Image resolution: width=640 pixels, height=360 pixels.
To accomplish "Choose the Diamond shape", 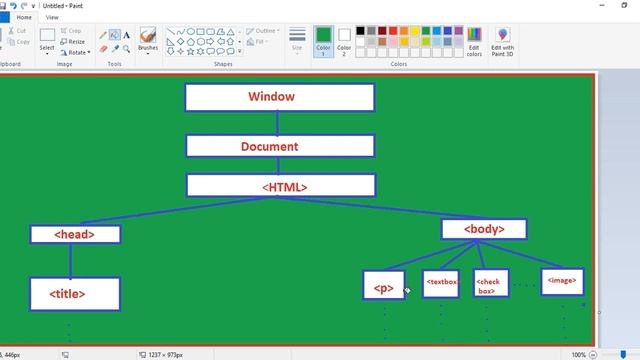I will pos(180,42).
